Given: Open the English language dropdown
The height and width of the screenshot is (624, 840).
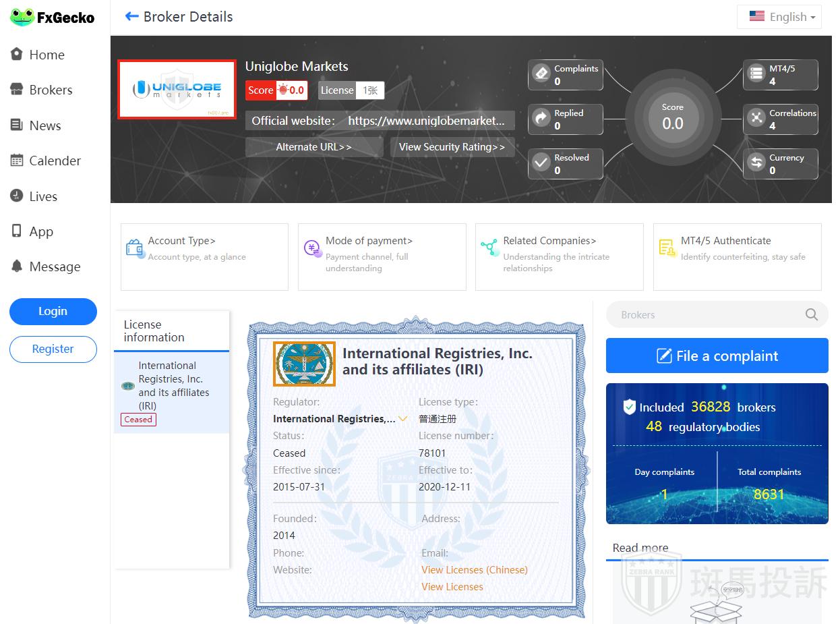Looking at the screenshot, I should (x=782, y=17).
